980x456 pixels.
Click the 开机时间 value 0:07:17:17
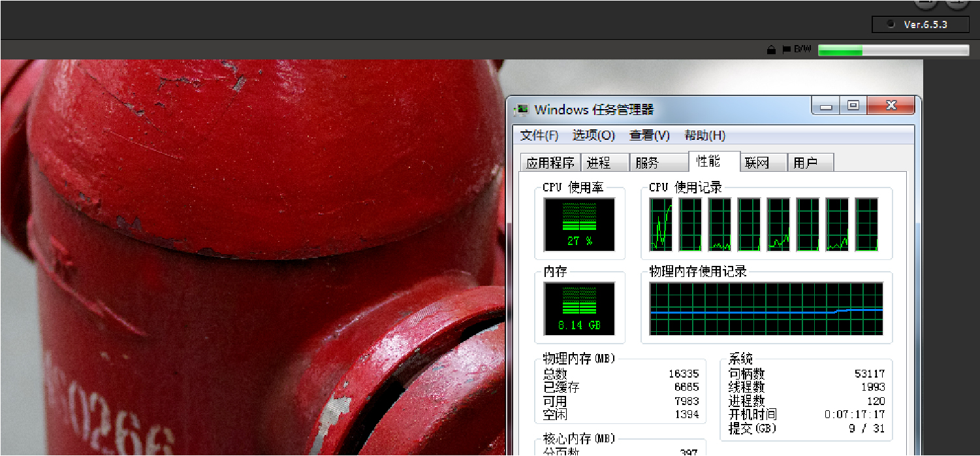click(855, 415)
